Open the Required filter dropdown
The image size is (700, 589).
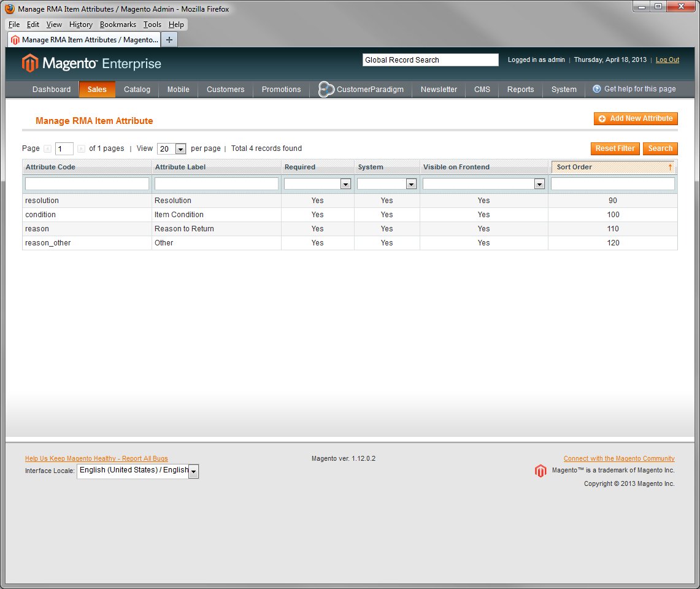[317, 183]
